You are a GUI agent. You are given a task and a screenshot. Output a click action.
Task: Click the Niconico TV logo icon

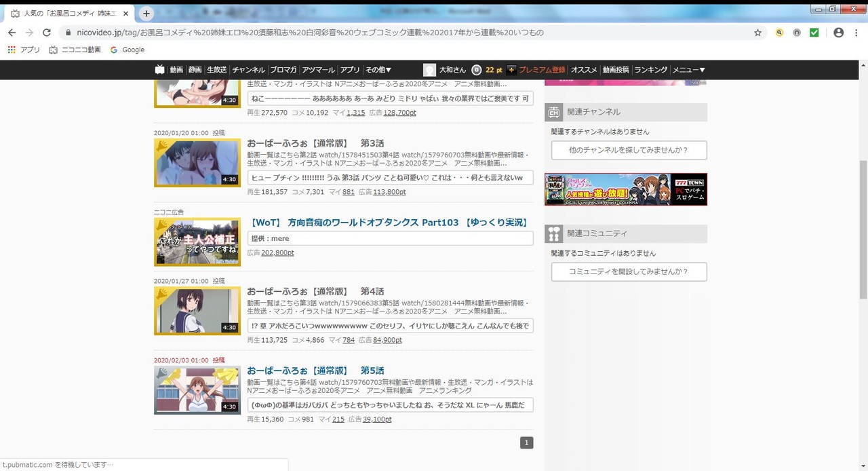pyautogui.click(x=160, y=70)
